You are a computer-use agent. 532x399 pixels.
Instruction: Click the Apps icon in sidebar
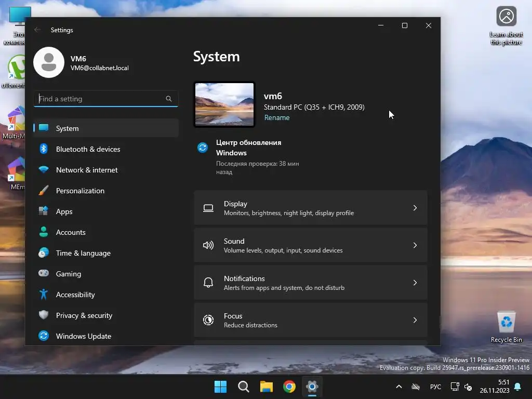pyautogui.click(x=44, y=211)
